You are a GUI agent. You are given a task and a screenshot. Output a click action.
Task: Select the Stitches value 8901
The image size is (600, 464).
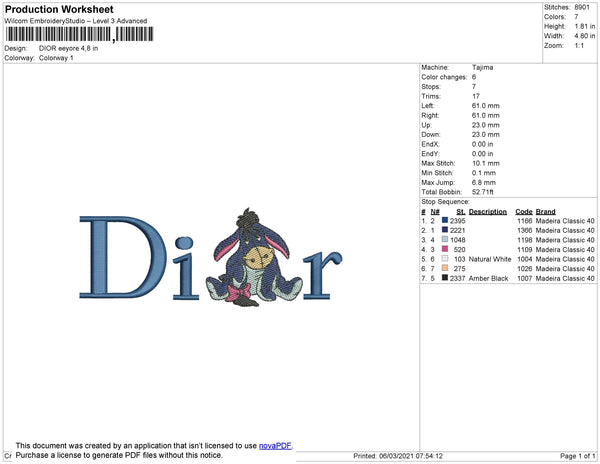(x=582, y=7)
